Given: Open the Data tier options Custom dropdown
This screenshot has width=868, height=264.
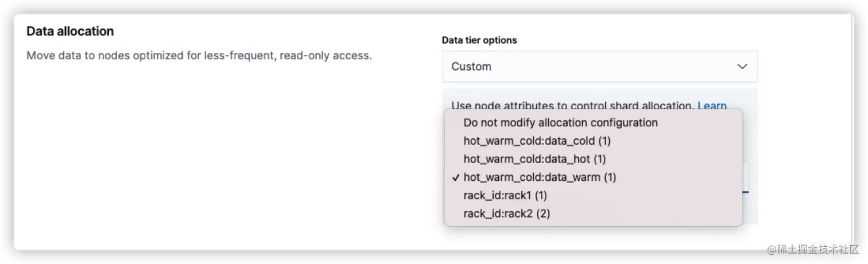Looking at the screenshot, I should point(599,67).
